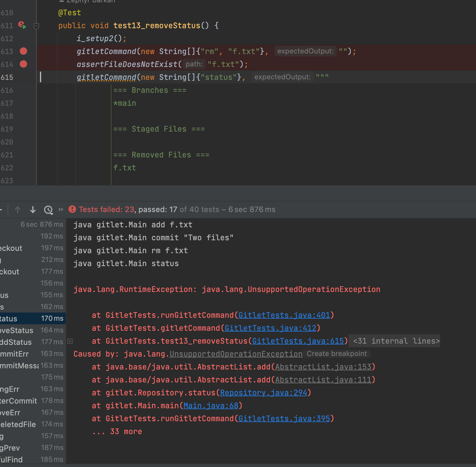Select the test result row with 164 ms

tap(32, 330)
